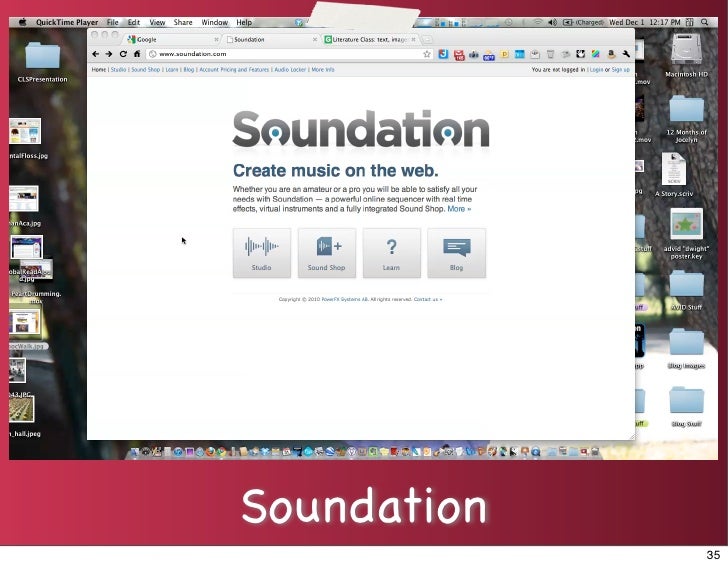Reload the Soundation page
728x566 pixels.
point(123,54)
